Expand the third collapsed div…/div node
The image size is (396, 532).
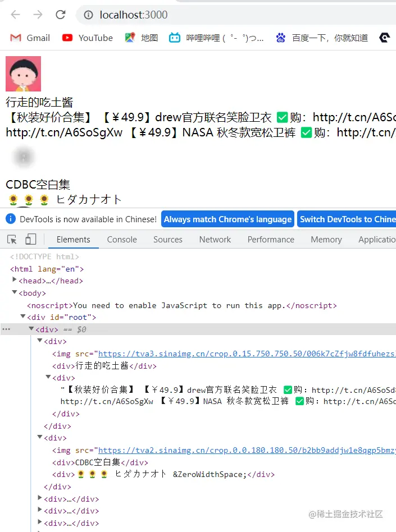click(40, 522)
